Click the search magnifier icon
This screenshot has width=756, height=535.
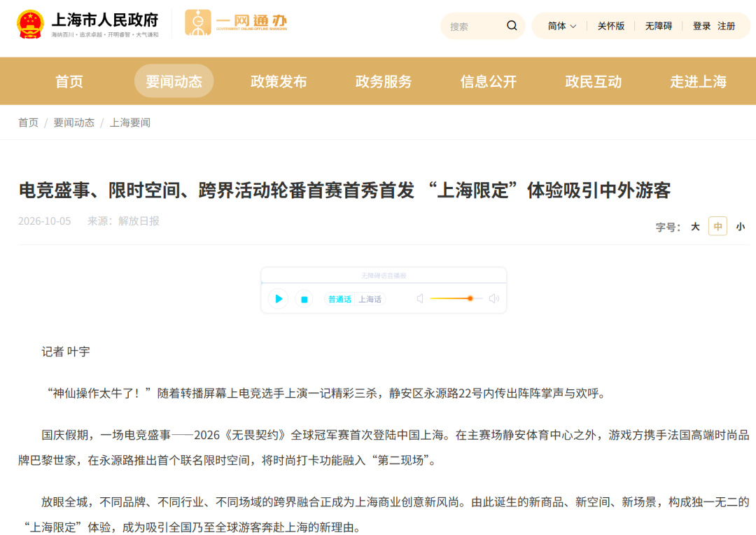click(512, 26)
